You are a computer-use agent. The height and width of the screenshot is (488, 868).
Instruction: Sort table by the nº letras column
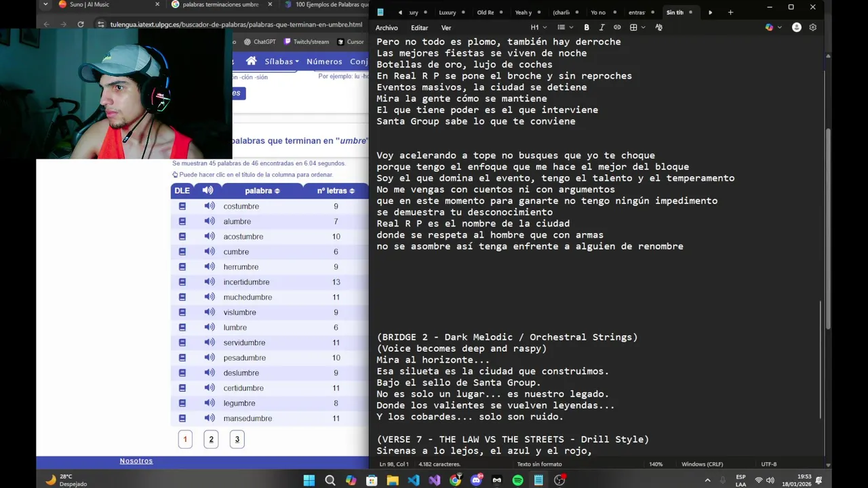pyautogui.click(x=336, y=190)
